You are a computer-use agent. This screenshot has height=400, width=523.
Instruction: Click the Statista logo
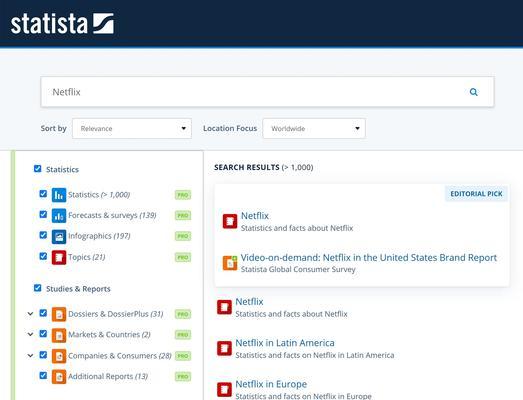tap(62, 23)
